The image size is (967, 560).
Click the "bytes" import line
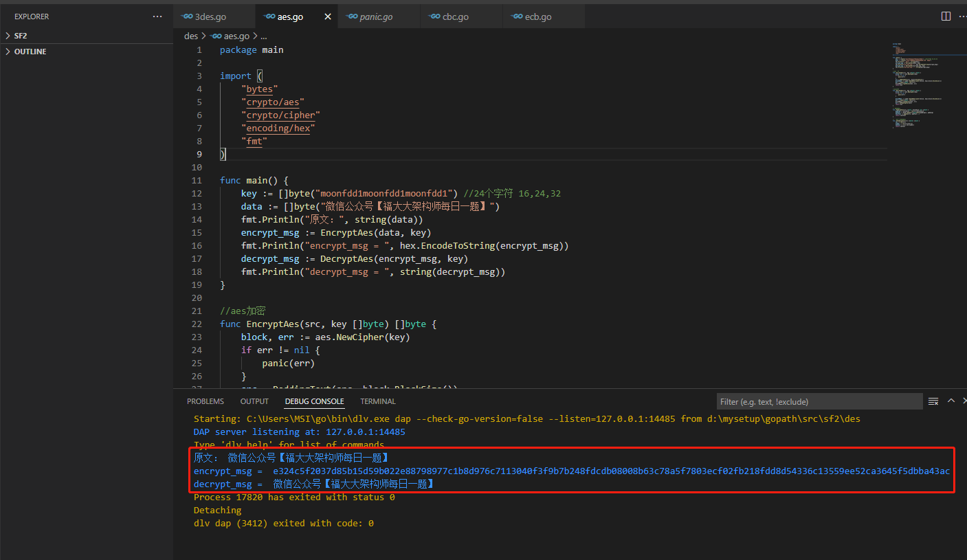tap(259, 89)
